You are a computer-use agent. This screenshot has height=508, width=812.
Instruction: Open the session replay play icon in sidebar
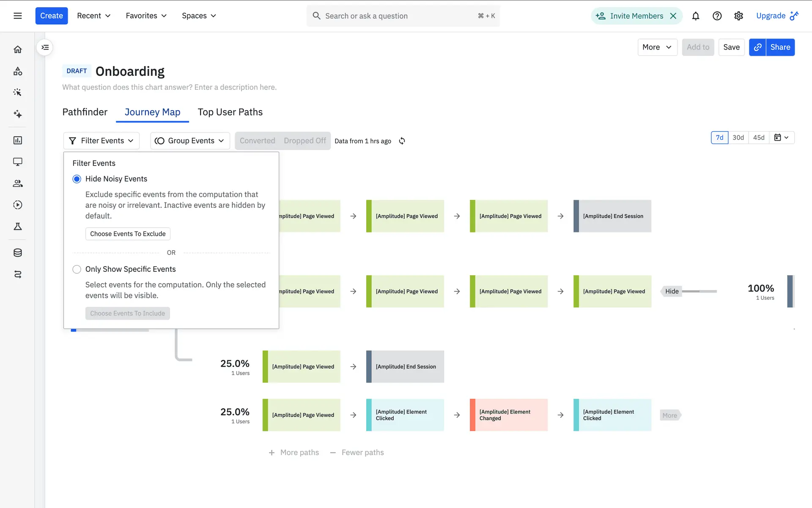click(x=17, y=205)
